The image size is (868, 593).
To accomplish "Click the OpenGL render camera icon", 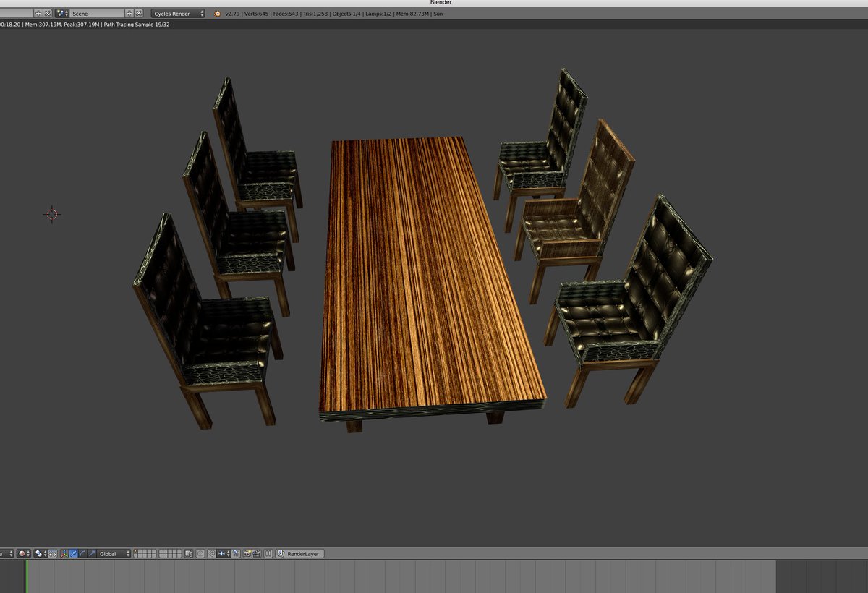I will 247,553.
